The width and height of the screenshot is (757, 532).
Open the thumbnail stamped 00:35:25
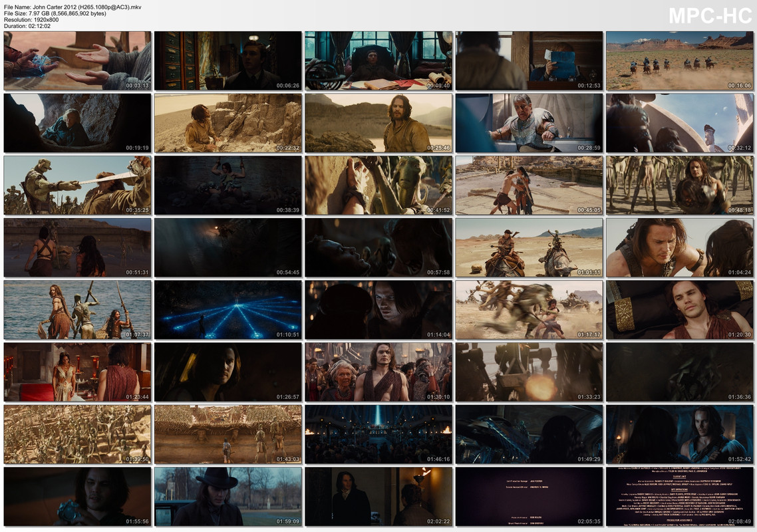point(77,186)
